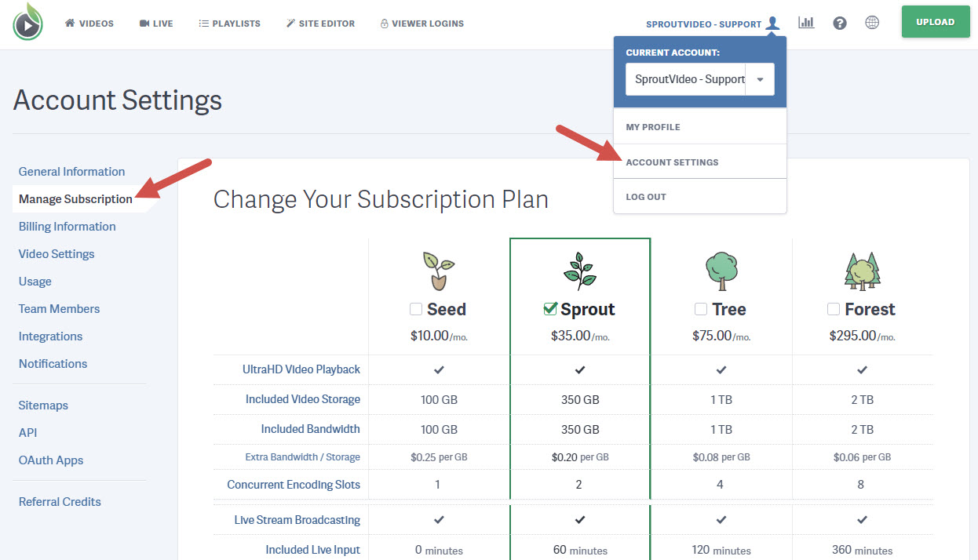Click the globe language icon in the header
Viewport: 978px width, 560px height.
click(872, 23)
